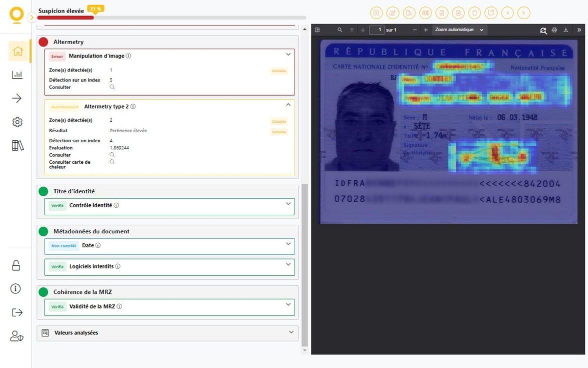Click the heat map magnifier under Altermetry type 2
588x368 pixels.
112,162
